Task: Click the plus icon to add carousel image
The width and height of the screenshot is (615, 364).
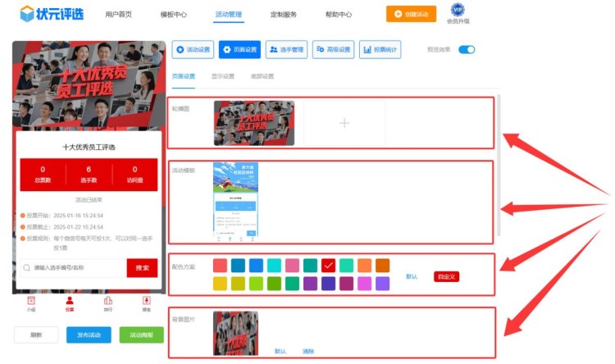Action: click(x=344, y=123)
